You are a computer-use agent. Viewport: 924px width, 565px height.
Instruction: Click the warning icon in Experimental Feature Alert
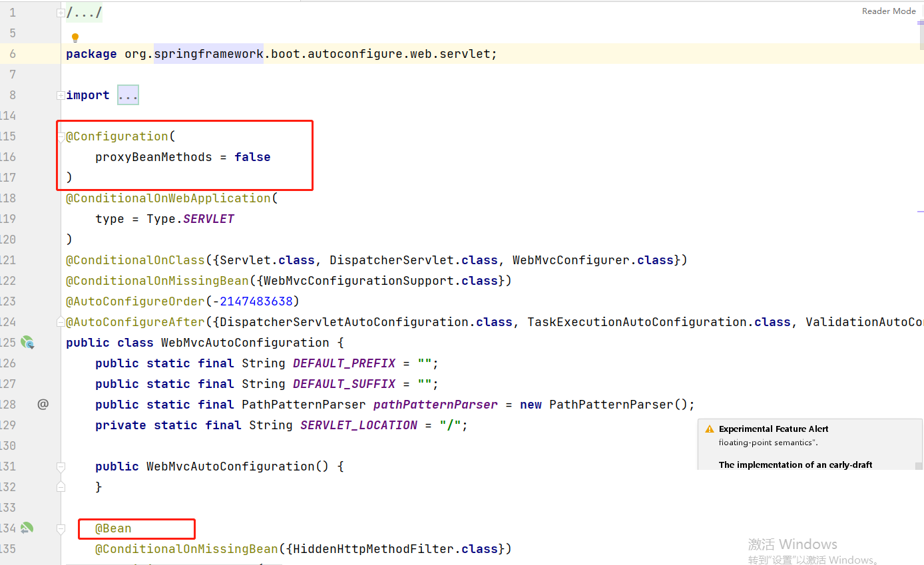(x=709, y=429)
